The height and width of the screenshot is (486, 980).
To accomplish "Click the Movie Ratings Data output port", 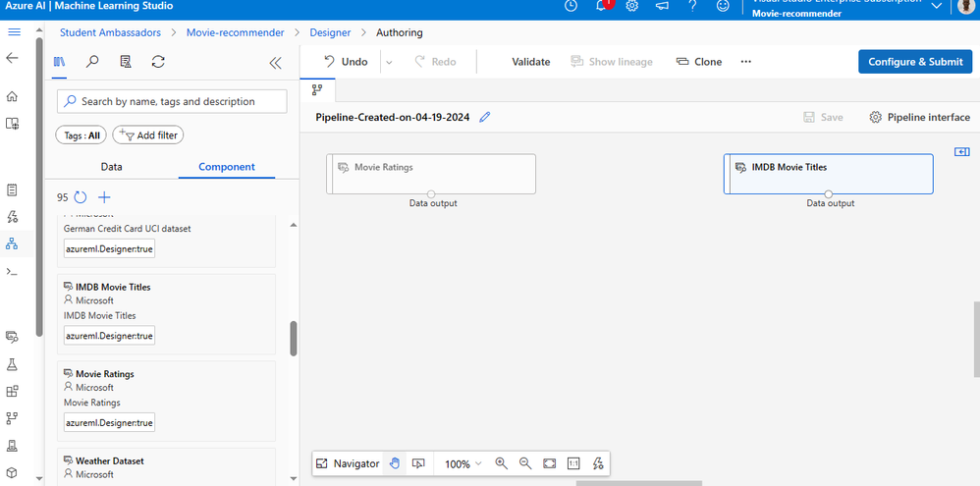I will click(x=431, y=194).
